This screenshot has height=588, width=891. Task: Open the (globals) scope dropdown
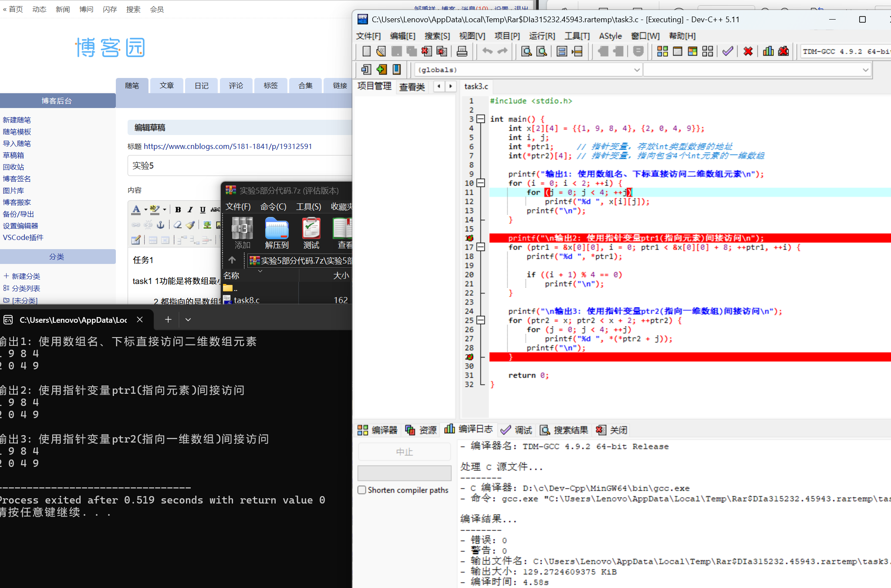637,70
